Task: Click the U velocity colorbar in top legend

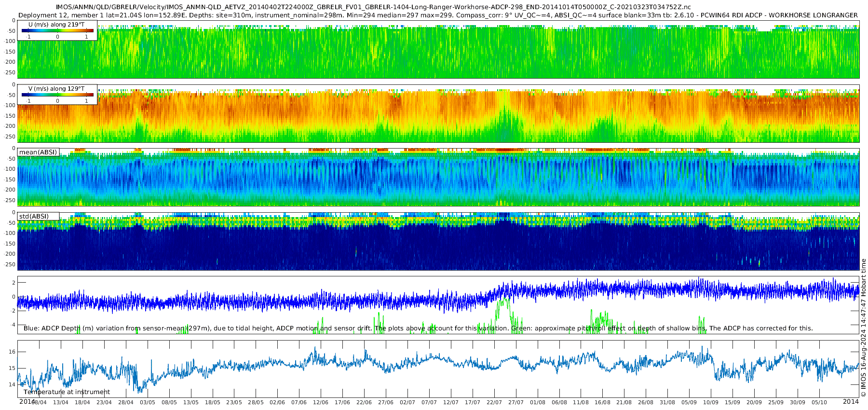Action: (58, 31)
